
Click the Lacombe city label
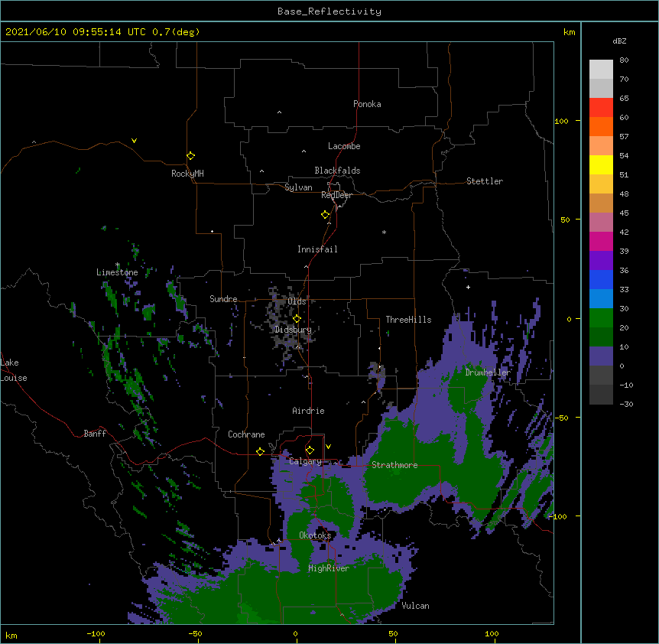(344, 146)
